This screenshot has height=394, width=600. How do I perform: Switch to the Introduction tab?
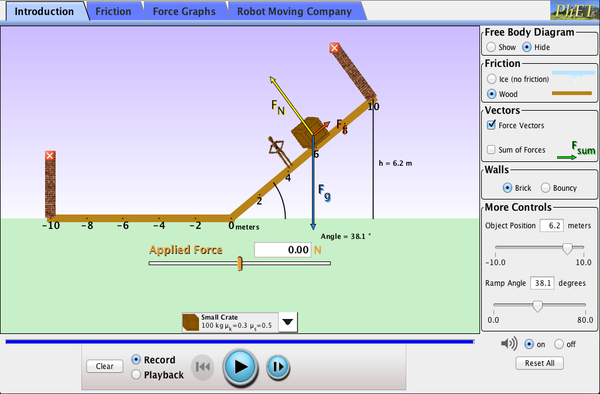tap(44, 11)
